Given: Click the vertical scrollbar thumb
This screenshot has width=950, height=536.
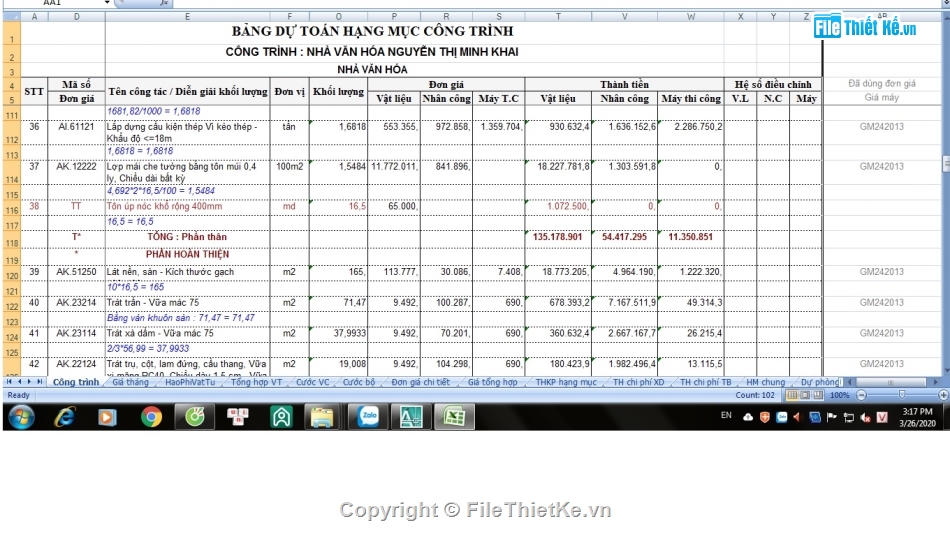Looking at the screenshot, I should (946, 164).
